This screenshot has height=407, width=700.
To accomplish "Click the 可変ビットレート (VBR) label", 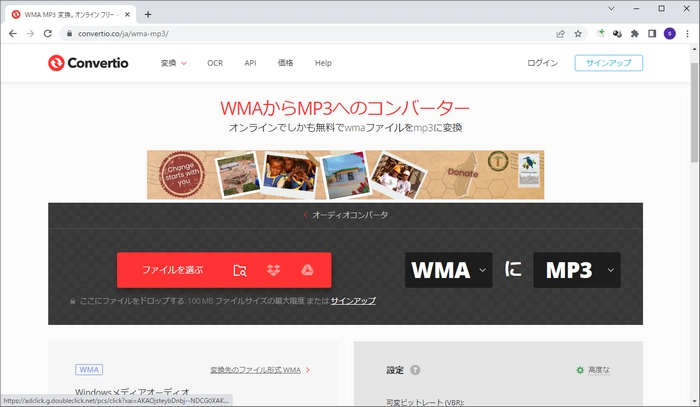I will (x=425, y=402).
